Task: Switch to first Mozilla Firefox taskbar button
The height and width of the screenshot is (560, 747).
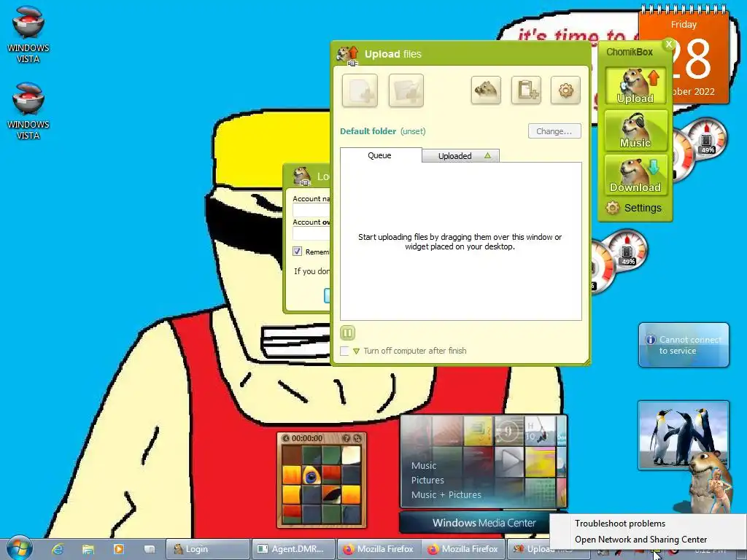Action: point(379,549)
